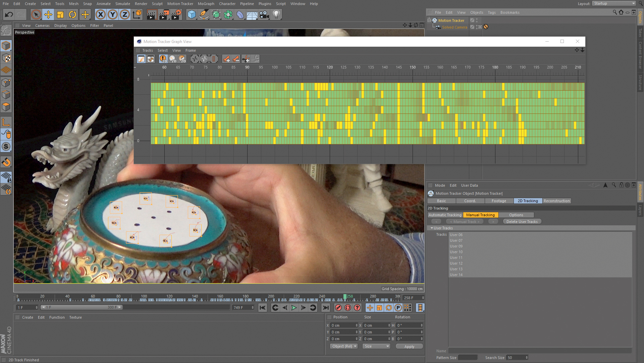
Task: Click 749 F end-frame stepper arrows
Action: click(x=252, y=308)
